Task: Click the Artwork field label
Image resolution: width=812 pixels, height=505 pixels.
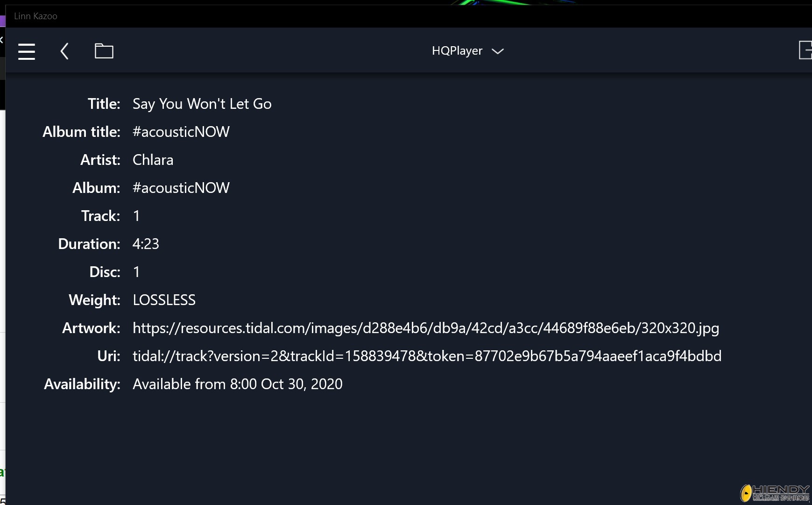Action: point(91,328)
